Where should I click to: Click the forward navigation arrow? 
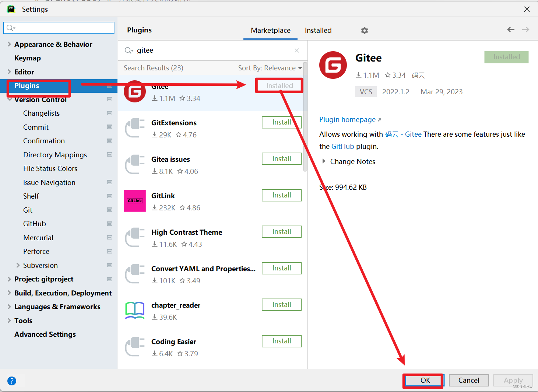coord(525,29)
